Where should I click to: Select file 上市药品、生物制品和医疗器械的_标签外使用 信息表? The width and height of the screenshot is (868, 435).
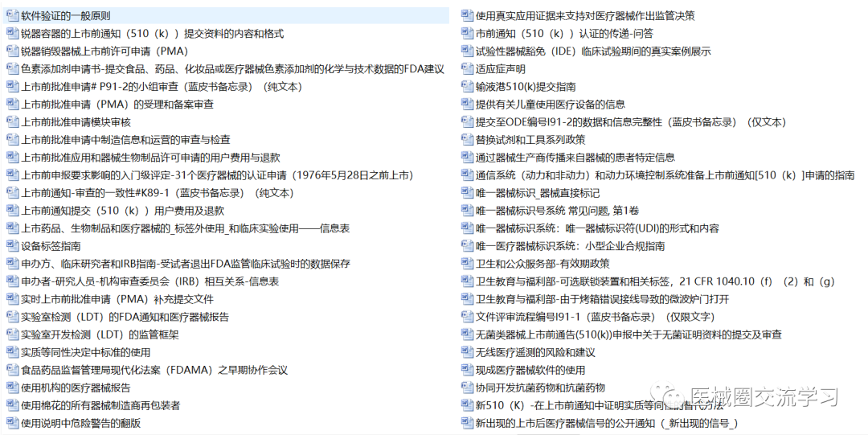pyautogui.click(x=186, y=229)
